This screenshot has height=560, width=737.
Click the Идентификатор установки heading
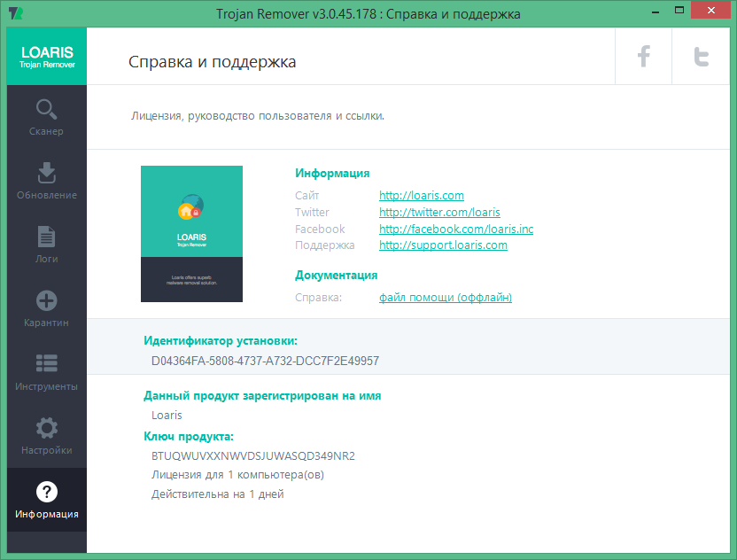coord(221,340)
